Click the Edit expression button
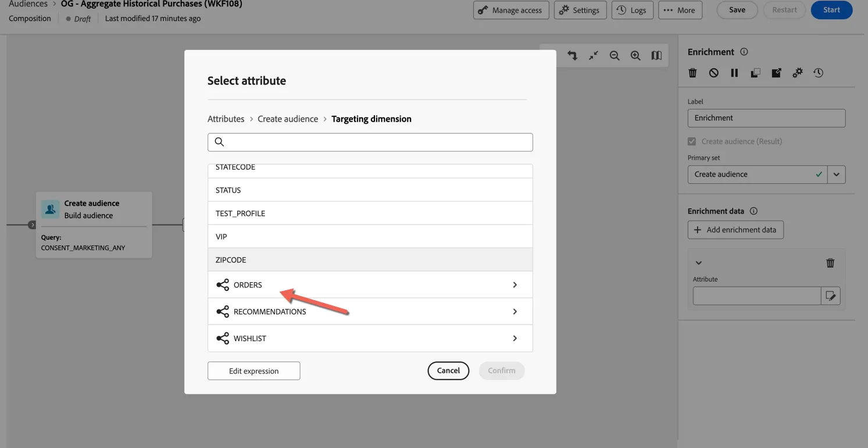Screen dimensions: 868x448 point(254,371)
